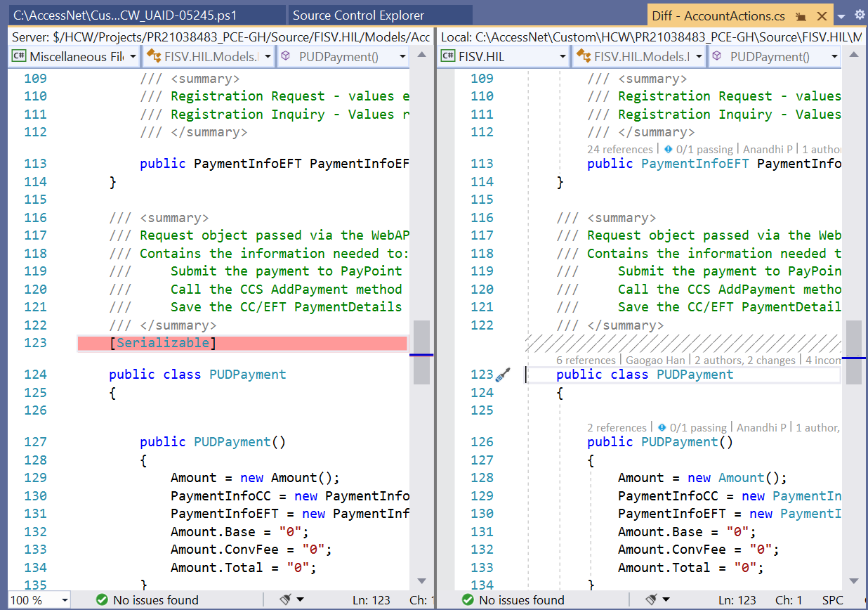Select the Diff - AccountActions.cs tab
Screen dimensions: 868x610
[x=718, y=15]
